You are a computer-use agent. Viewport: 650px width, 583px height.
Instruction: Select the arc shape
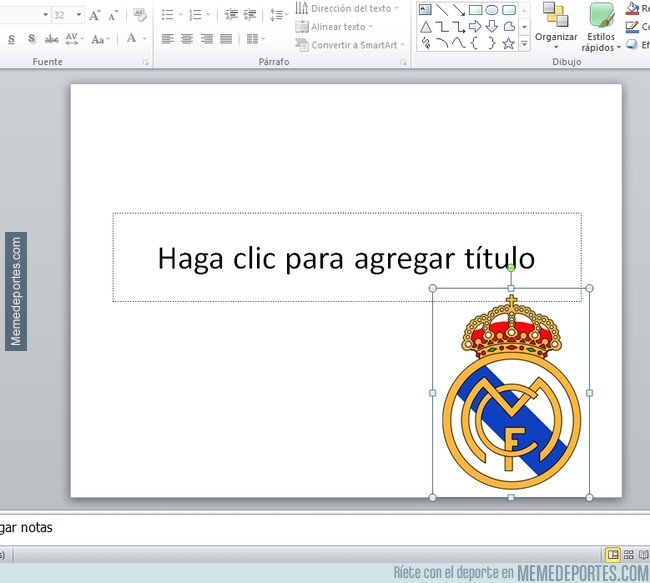pos(442,43)
